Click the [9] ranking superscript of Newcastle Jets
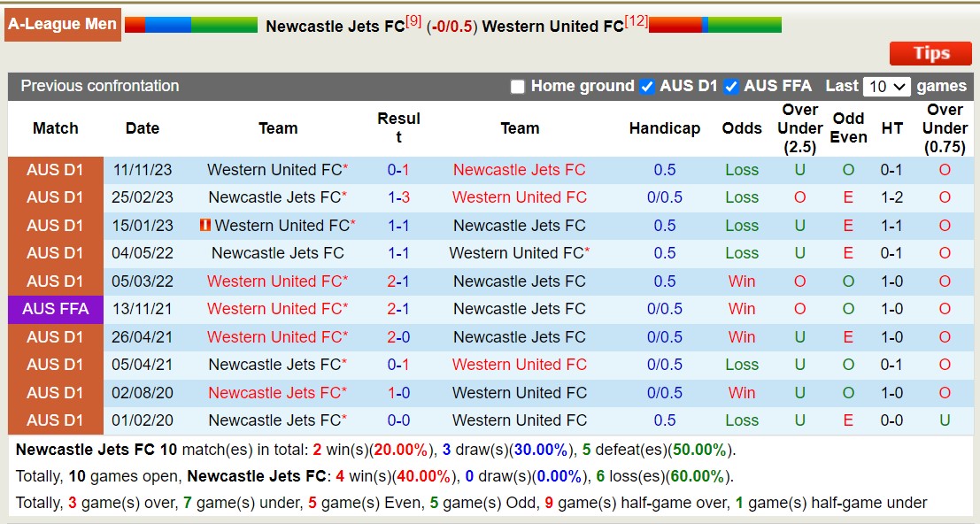The height and width of the screenshot is (524, 980). pyautogui.click(x=413, y=19)
